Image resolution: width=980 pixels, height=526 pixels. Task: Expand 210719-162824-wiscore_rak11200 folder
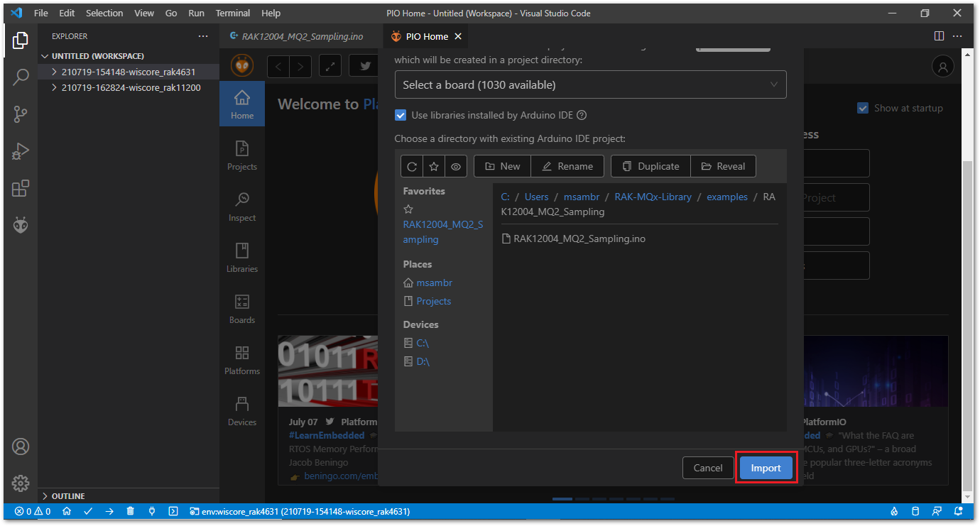[x=129, y=87]
